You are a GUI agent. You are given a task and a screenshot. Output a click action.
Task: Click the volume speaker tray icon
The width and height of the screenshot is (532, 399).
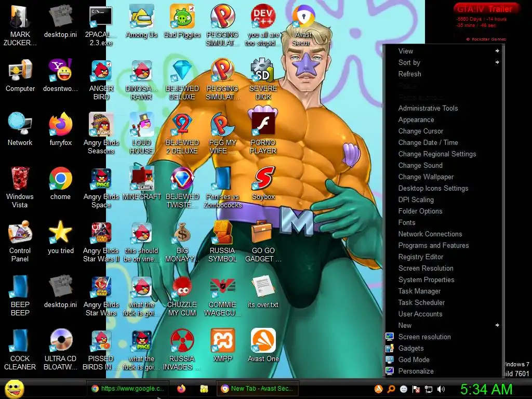point(441,389)
